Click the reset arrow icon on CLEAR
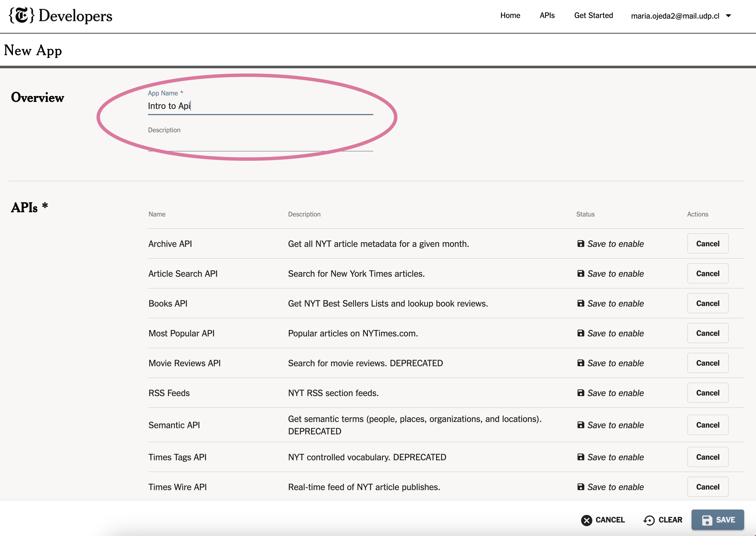This screenshot has width=756, height=536. [649, 520]
